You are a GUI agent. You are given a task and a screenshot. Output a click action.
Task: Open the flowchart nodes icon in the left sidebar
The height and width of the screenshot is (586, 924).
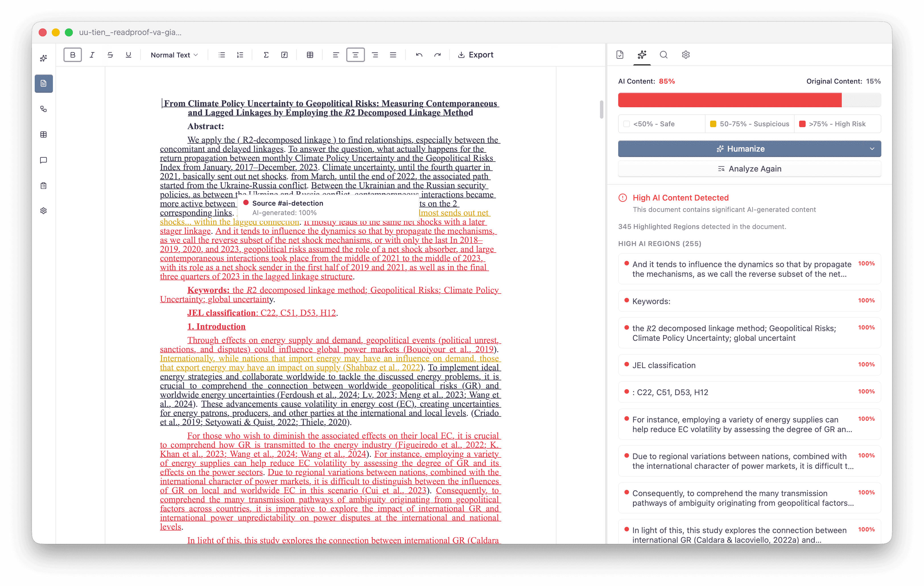tap(43, 109)
